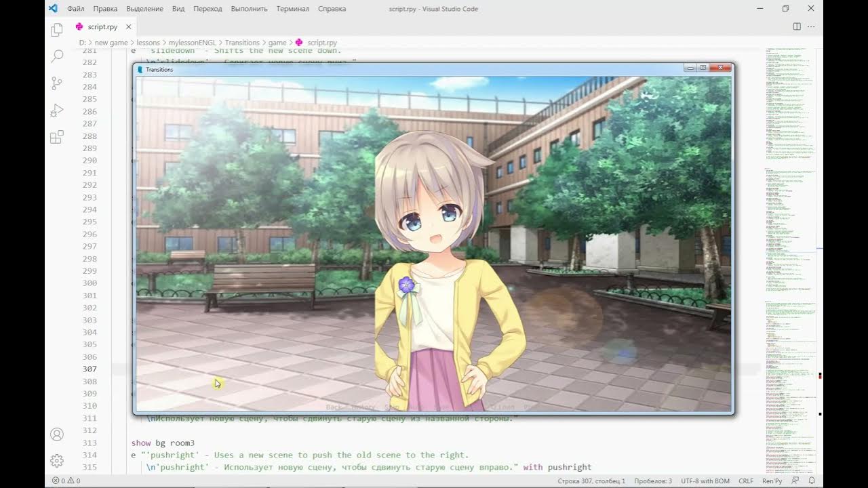Click line number 307 in the gutter

pos(90,369)
